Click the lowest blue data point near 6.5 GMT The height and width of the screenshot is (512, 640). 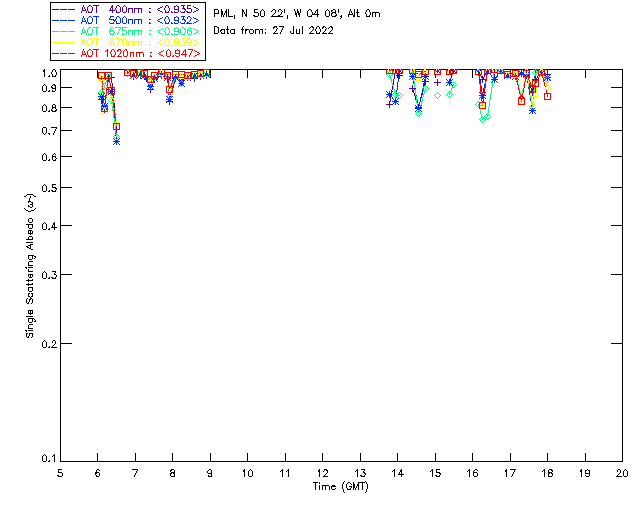(x=116, y=141)
